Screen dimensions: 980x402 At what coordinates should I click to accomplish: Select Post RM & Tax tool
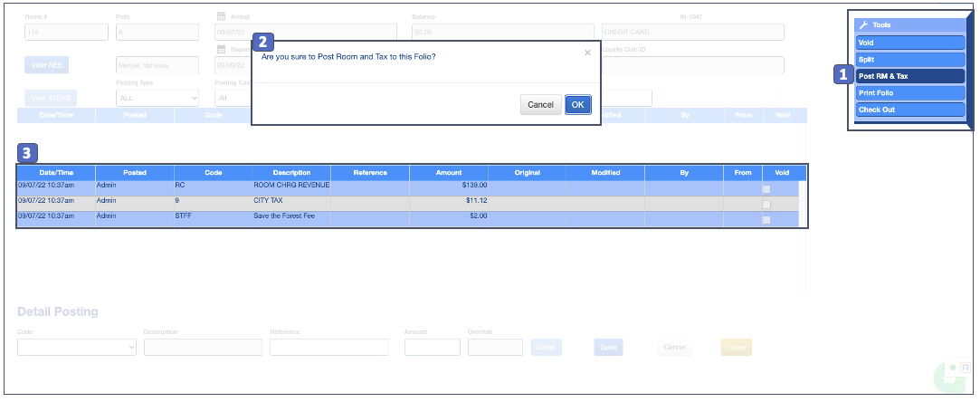(x=909, y=76)
